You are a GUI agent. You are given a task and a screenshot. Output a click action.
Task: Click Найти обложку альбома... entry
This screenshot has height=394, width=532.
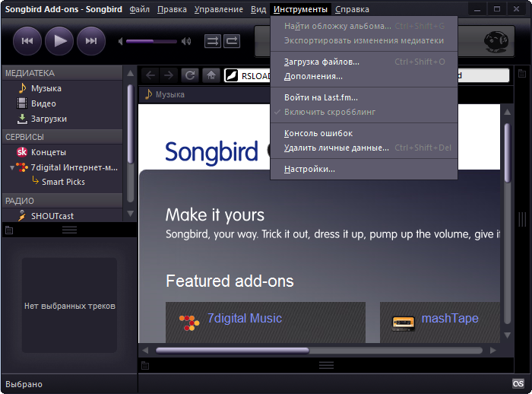(x=364, y=26)
